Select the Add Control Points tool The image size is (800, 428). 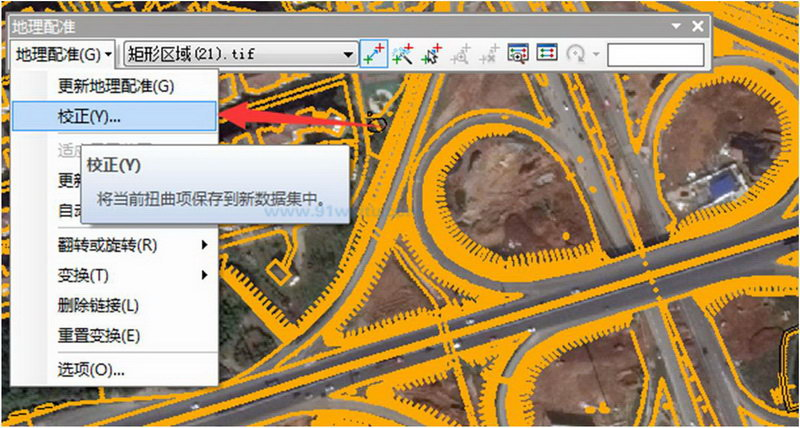374,54
